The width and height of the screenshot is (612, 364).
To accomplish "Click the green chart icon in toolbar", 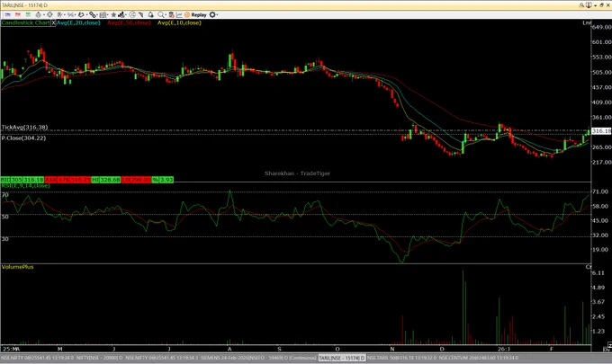I will 28,14.
